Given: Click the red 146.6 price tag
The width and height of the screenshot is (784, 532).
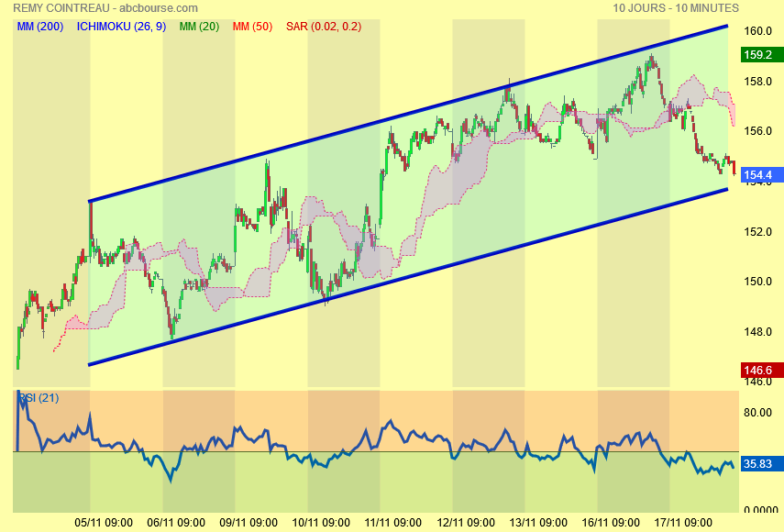Looking at the screenshot, I should tap(762, 370).
